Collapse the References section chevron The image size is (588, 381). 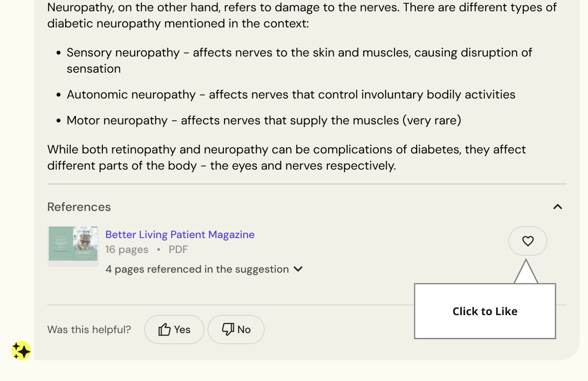pos(557,207)
